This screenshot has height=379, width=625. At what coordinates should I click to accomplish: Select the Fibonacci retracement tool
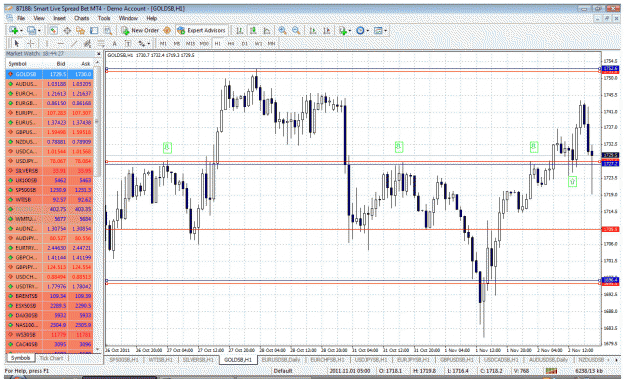101,43
